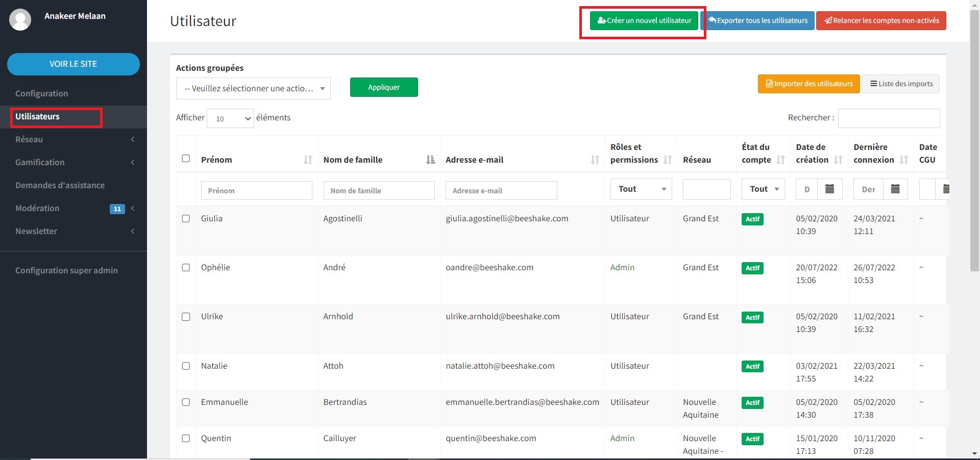Open Utilisateurs in the sidebar

[x=73, y=117]
